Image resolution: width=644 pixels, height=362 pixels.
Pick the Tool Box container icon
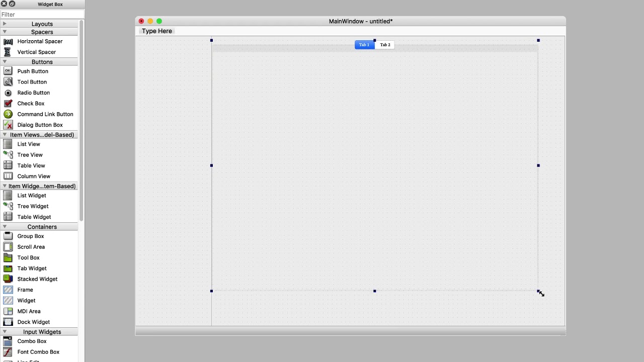pos(8,257)
